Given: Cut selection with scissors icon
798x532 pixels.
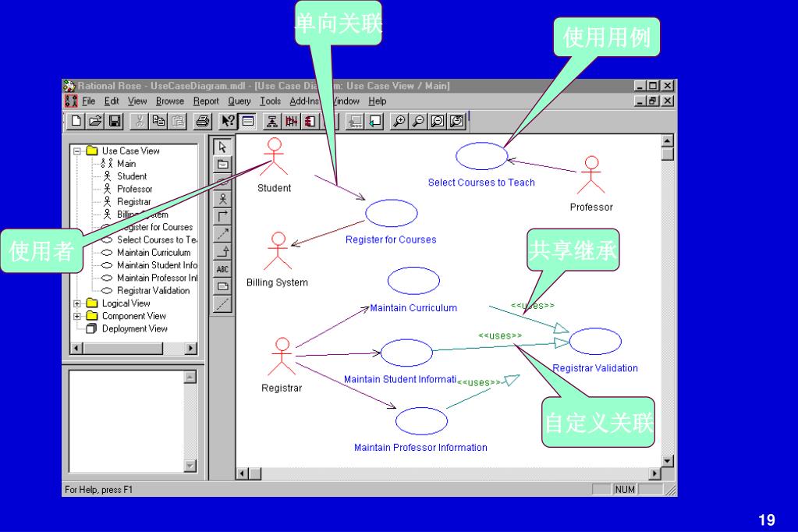Looking at the screenshot, I should 140,121.
